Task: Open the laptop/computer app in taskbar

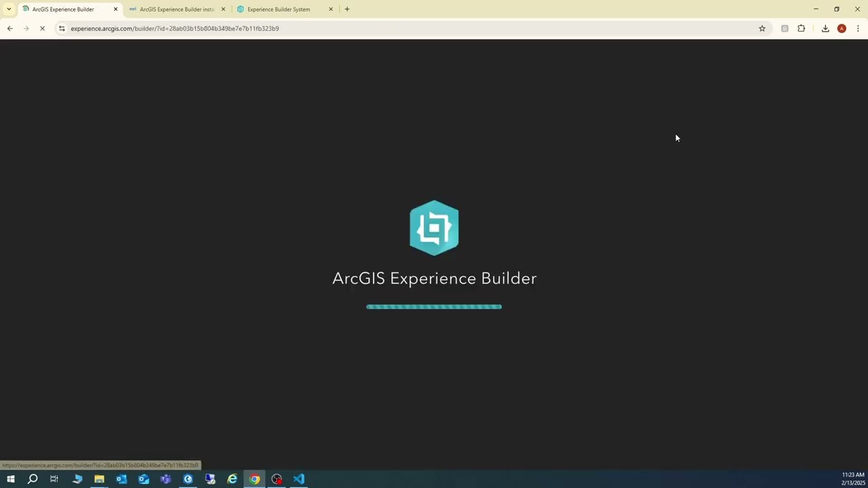Action: point(77,479)
